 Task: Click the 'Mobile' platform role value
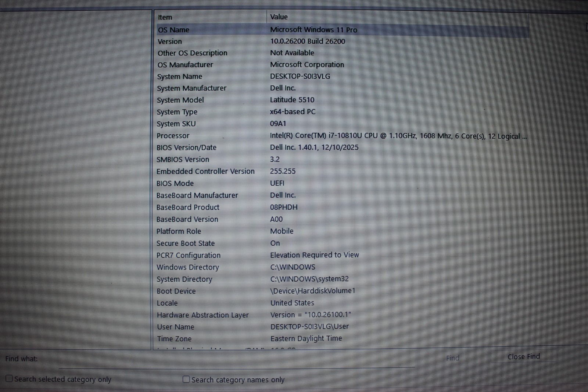(x=282, y=231)
